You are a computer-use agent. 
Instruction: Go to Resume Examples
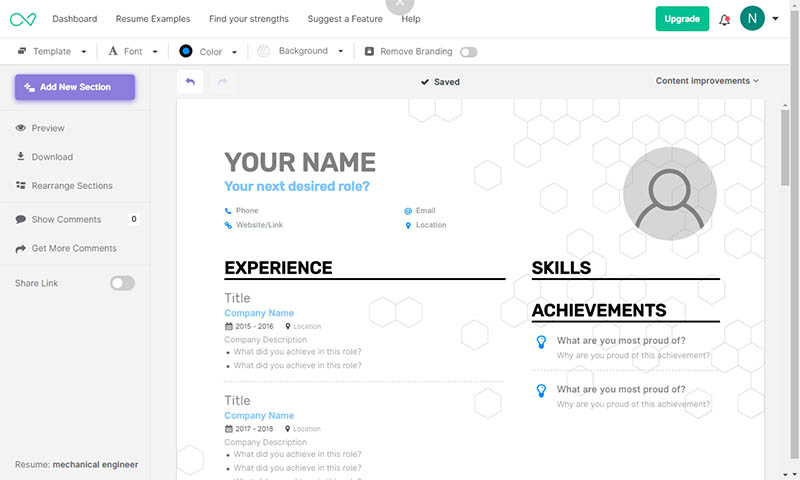153,19
